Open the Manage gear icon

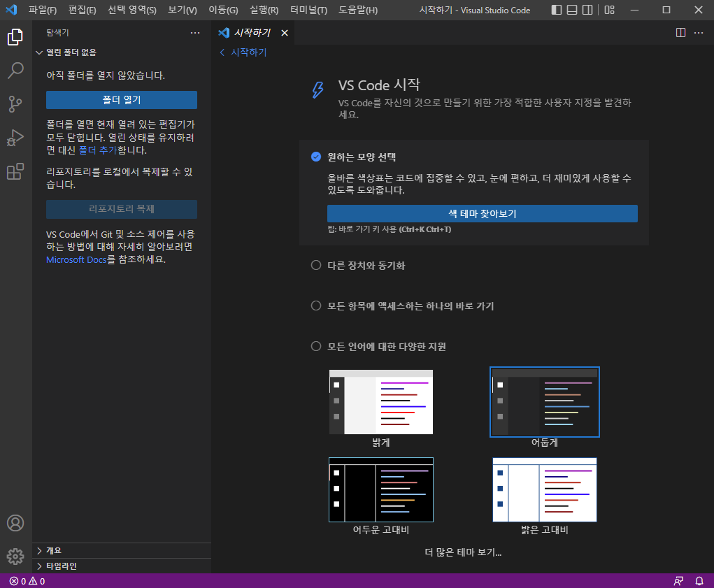[x=15, y=556]
